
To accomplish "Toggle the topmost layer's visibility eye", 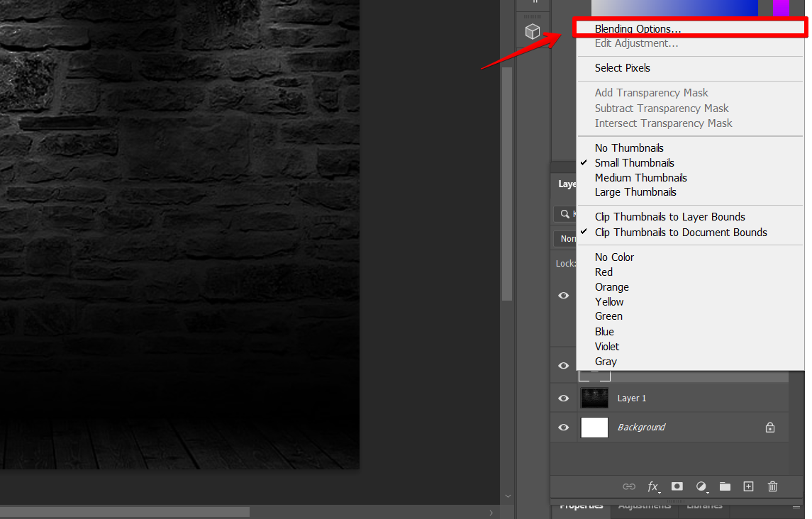I will (563, 295).
